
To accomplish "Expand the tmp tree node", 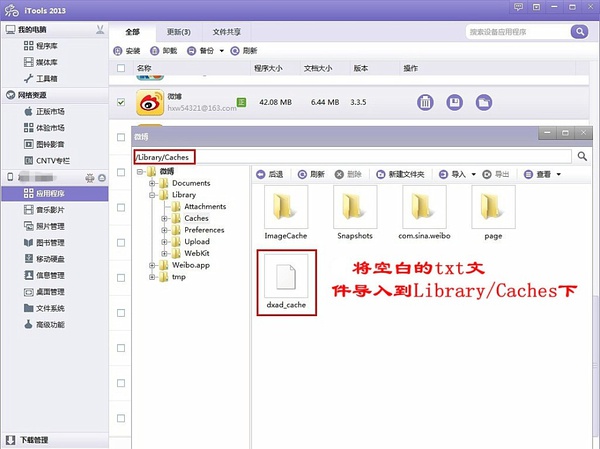I will 152,277.
